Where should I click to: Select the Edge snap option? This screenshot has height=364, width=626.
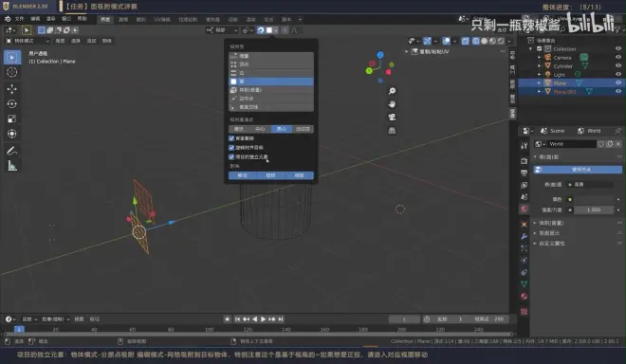[271, 73]
